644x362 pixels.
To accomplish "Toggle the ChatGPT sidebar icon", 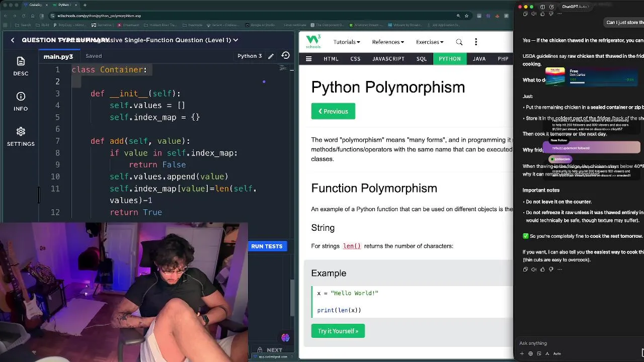I will tap(542, 7).
